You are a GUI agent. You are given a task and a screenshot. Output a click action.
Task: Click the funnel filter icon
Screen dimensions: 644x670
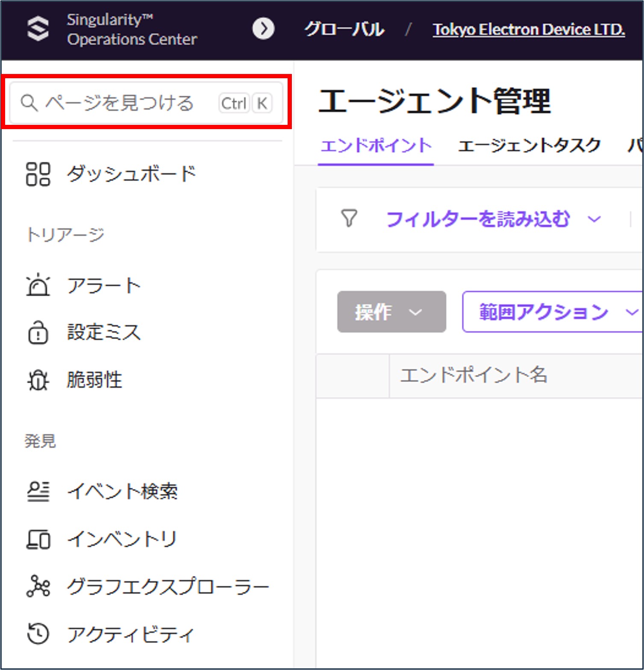pos(349,218)
